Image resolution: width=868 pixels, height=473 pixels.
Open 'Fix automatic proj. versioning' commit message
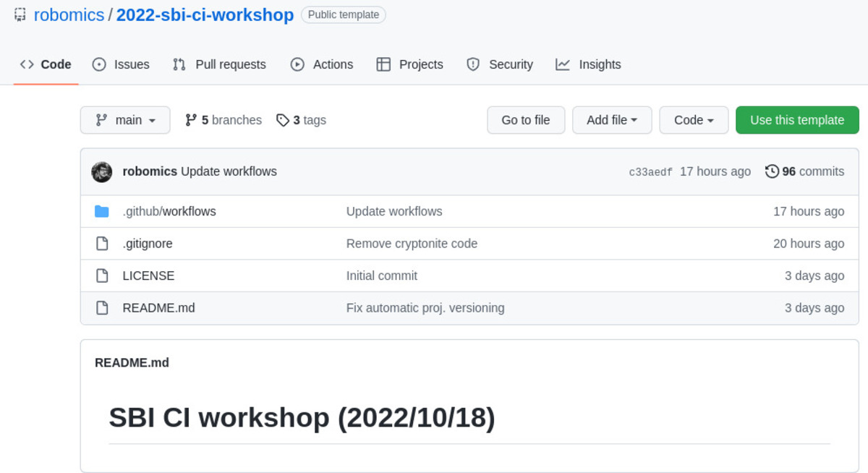pos(425,308)
